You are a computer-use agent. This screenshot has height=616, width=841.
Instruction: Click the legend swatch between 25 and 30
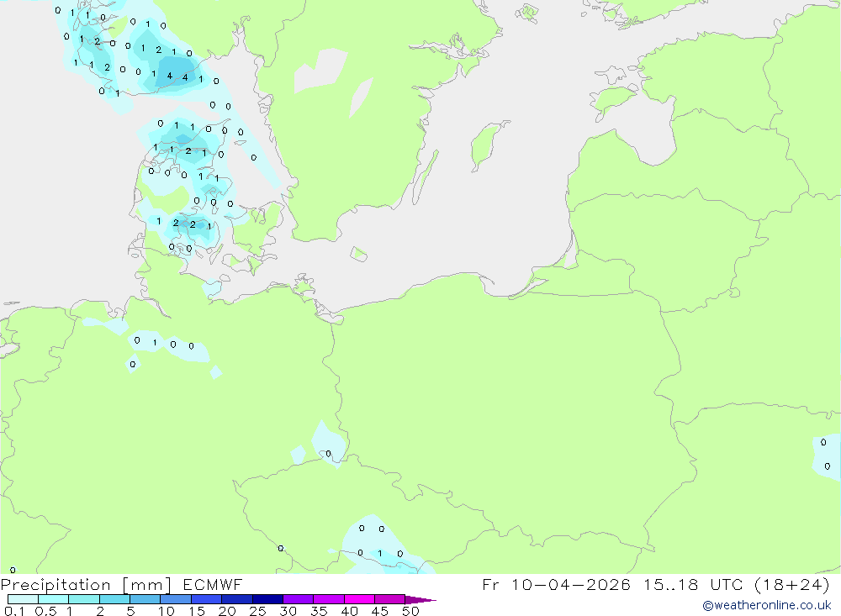(267, 599)
